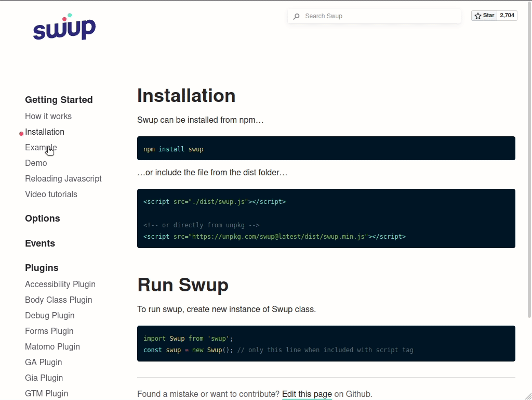
Task: Open Reloading Javascript in sidebar
Action: tap(63, 178)
